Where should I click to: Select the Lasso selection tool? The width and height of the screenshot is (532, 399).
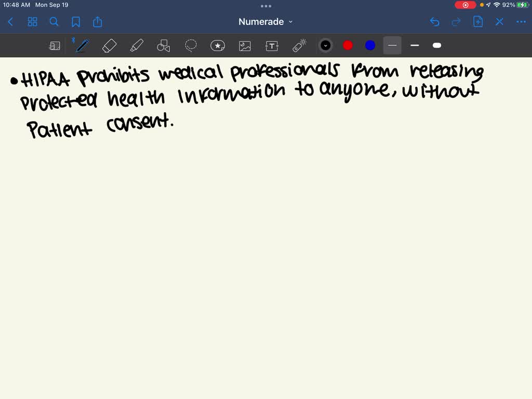click(x=191, y=46)
